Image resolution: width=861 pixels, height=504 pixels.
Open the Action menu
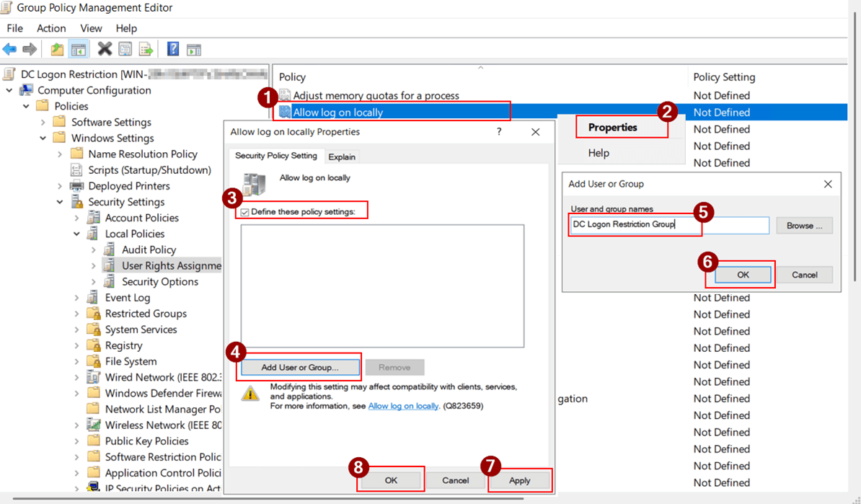(51, 28)
